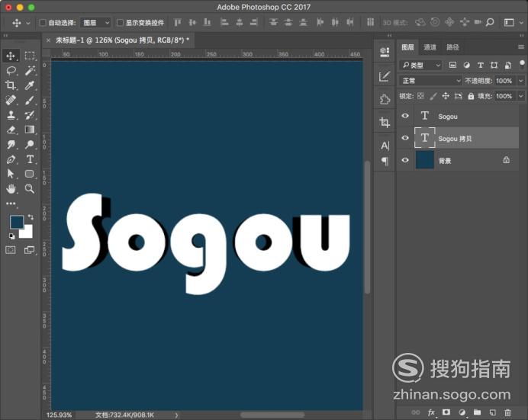Screen dimensions: 528x420
Task: Select the Crop tool in toolbox
Action: tap(11, 85)
